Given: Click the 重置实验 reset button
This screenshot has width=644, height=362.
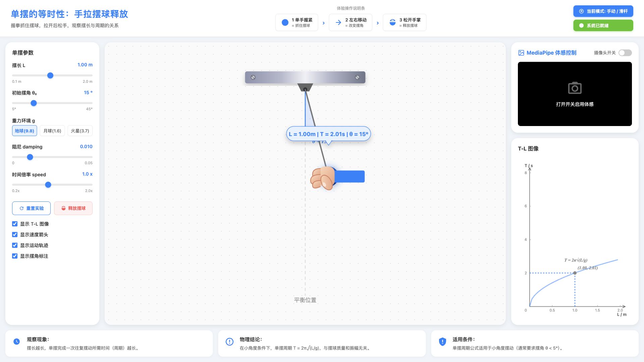Looking at the screenshot, I should tap(31, 208).
